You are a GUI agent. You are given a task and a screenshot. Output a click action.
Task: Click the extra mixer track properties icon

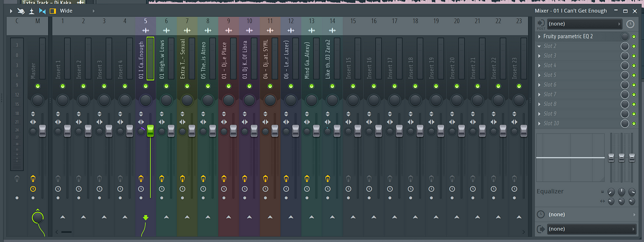click(x=32, y=11)
